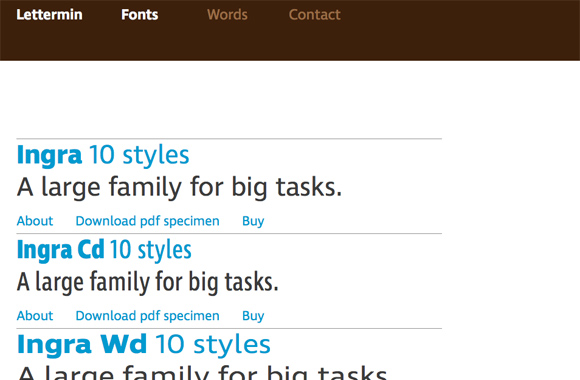Screen dimensions: 580x380
Task: Click Ingra sample text 'A large family for big tasks.'
Action: (x=179, y=187)
